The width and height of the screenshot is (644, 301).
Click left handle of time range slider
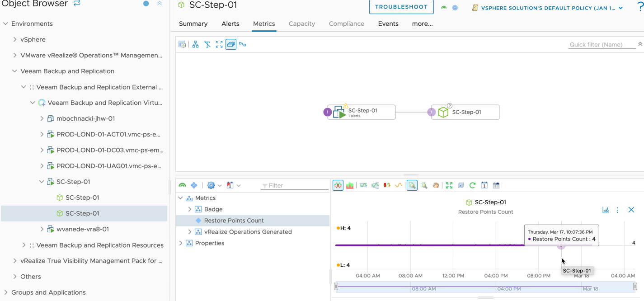(x=336, y=287)
